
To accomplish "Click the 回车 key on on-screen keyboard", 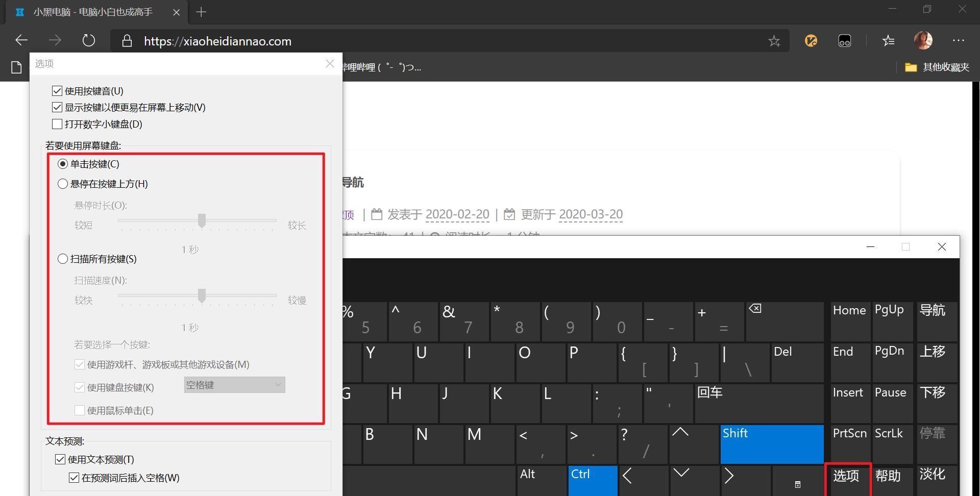I will click(759, 403).
